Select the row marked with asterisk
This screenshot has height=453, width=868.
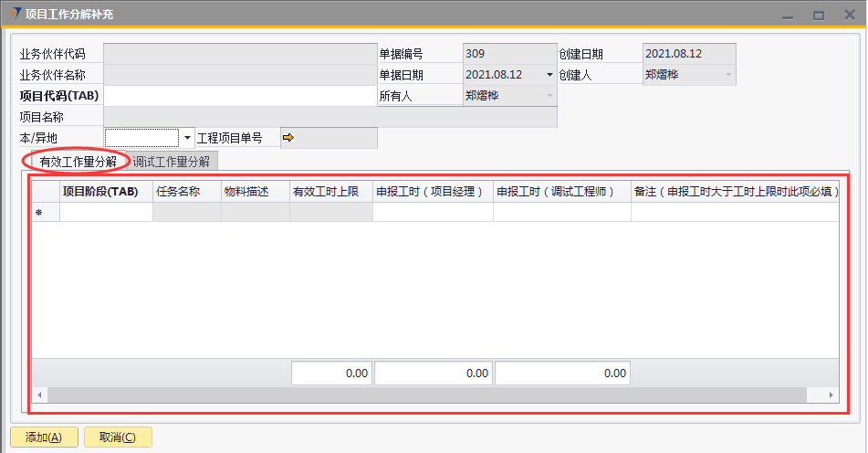39,212
